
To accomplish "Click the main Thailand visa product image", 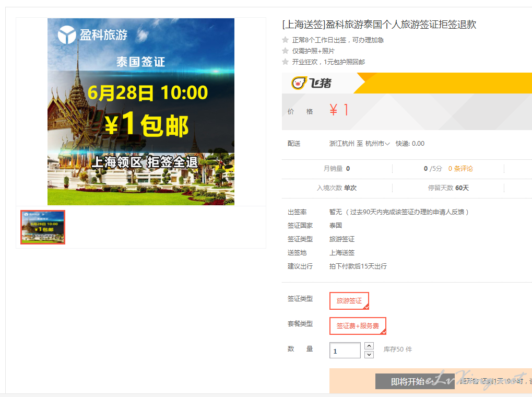I will coord(141,112).
